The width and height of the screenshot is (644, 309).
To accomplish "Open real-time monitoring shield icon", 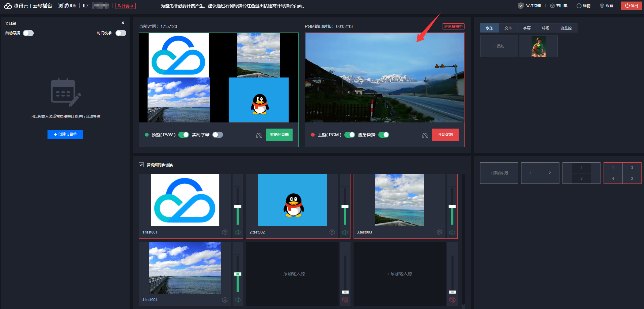I will pyautogui.click(x=521, y=6).
